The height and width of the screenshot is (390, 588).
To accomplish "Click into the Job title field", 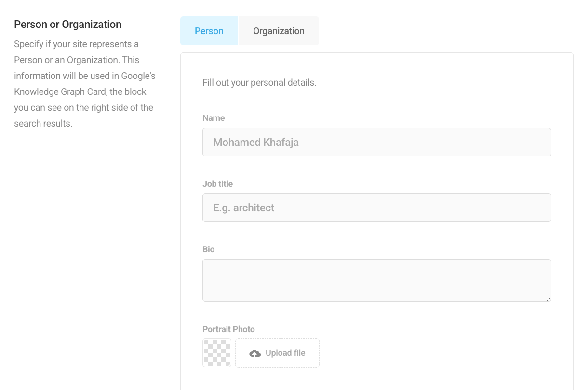I will click(x=376, y=208).
